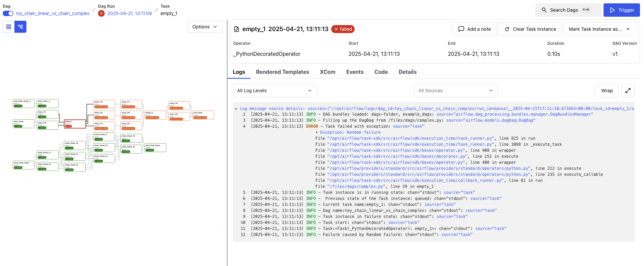The height and width of the screenshot is (266, 644).
Task: Toggle Wrap for log lines
Action: pos(607,91)
